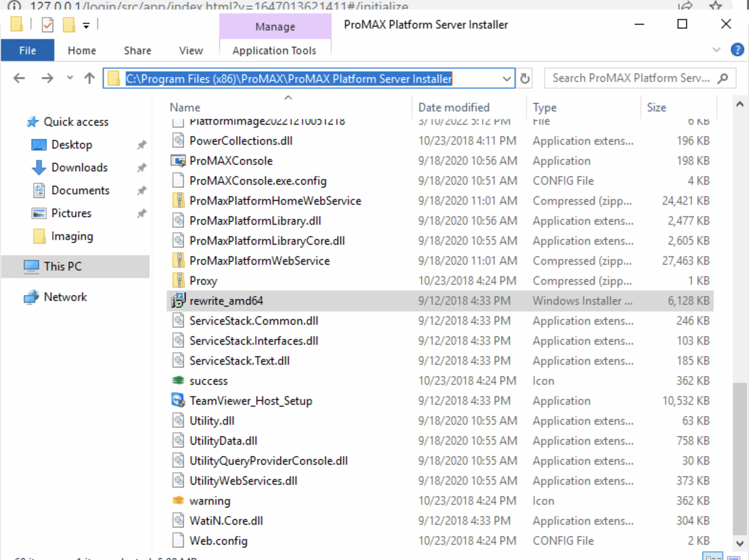Select the PowerCollections.dll file icon
This screenshot has width=749, height=560.
[x=178, y=141]
